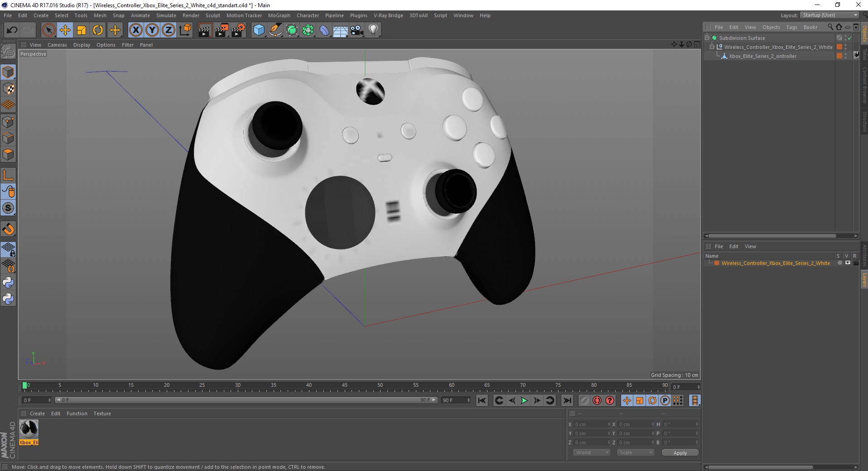
Task: Open render settings clapperboard icon
Action: click(238, 30)
